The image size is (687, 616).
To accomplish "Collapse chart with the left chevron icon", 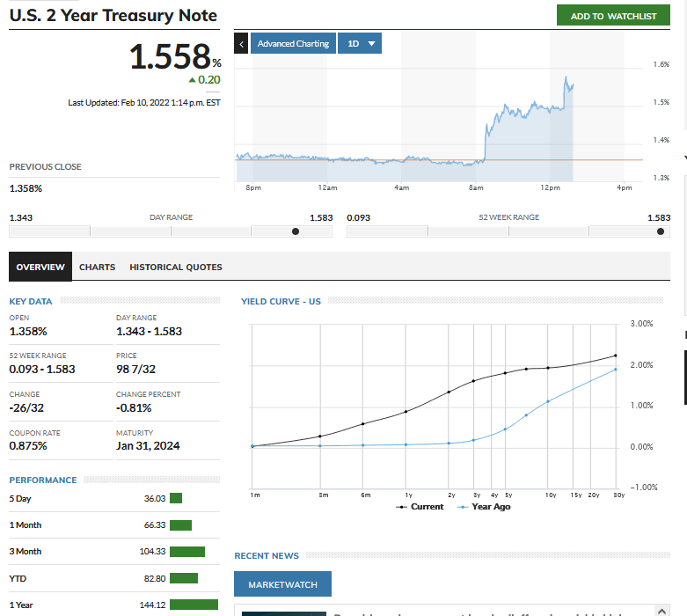I will tap(241, 43).
